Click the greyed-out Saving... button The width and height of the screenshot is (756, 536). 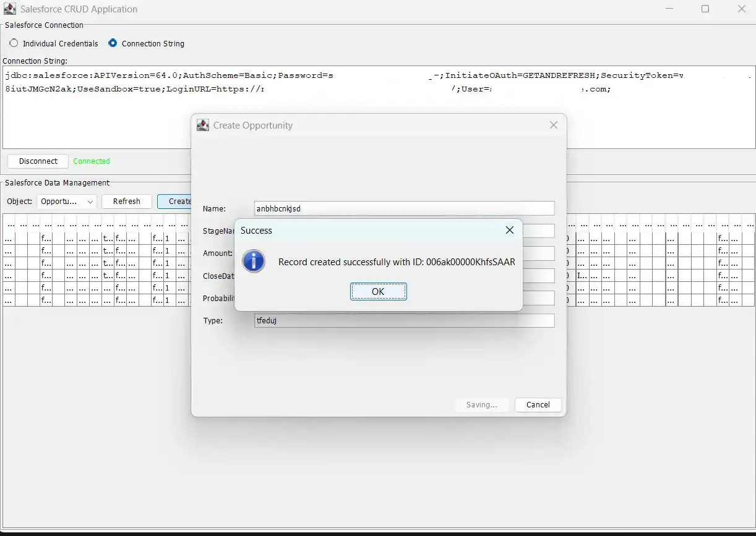481,405
